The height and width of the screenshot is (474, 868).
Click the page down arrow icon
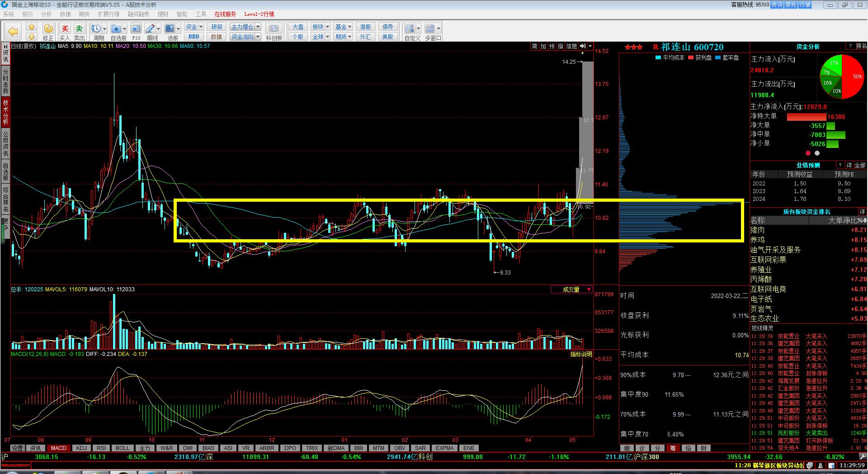click(31, 36)
